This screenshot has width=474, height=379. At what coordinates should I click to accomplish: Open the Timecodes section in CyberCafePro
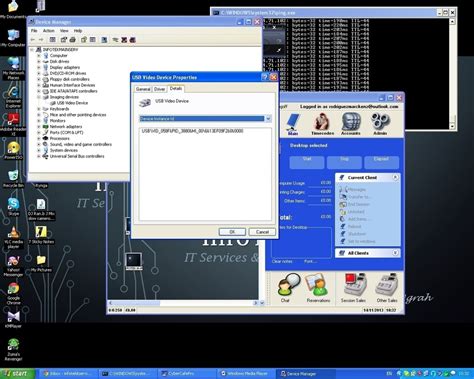(x=322, y=124)
